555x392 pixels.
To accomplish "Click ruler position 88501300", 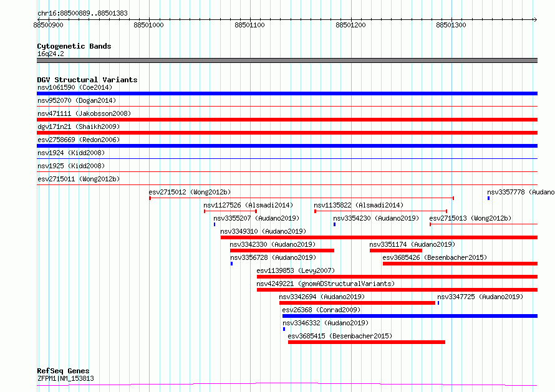I will click(451, 25).
